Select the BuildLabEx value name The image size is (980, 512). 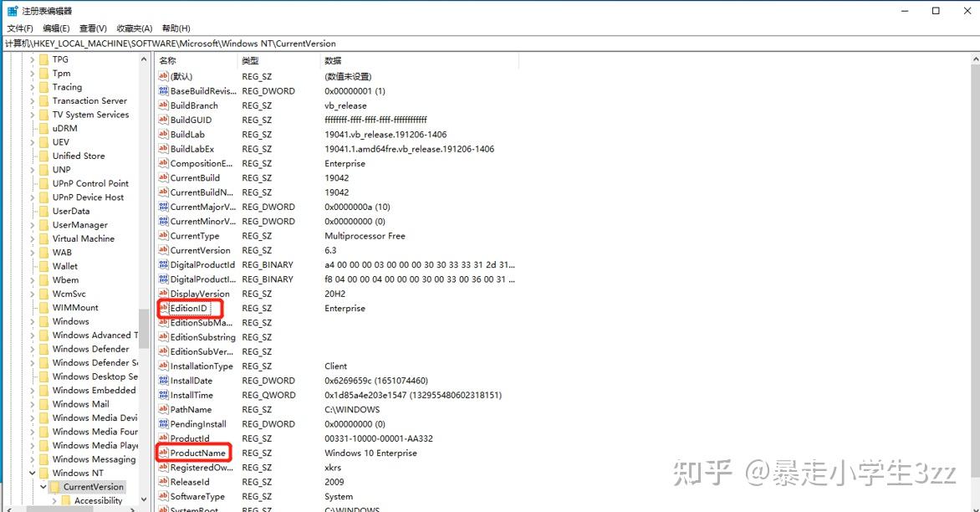click(192, 149)
